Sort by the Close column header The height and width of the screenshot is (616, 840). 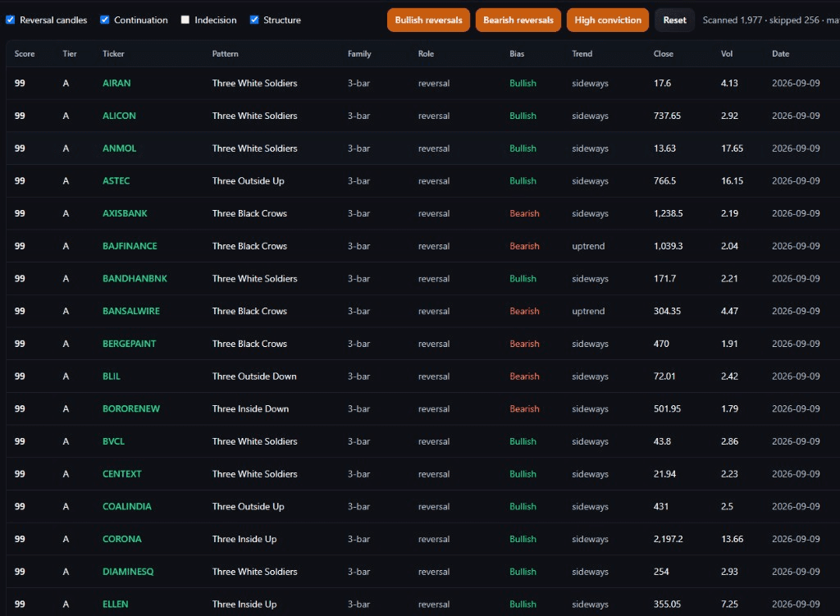(x=663, y=53)
